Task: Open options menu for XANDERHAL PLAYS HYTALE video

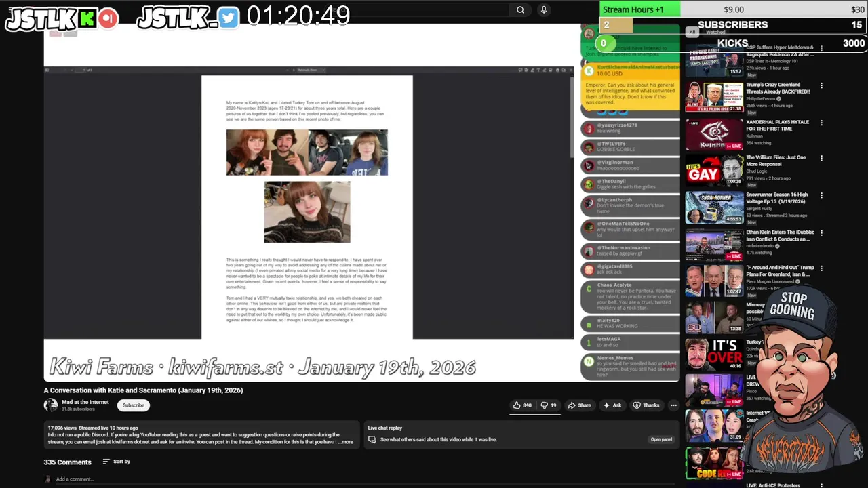Action: [x=821, y=123]
